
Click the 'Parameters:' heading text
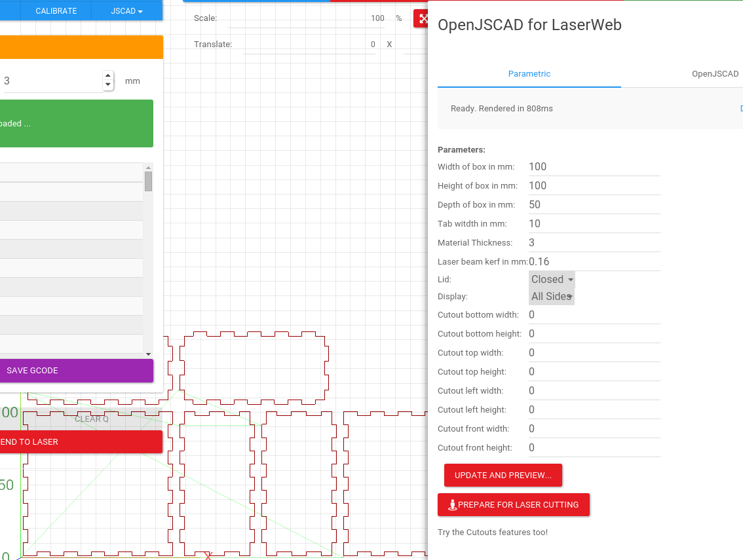[461, 150]
